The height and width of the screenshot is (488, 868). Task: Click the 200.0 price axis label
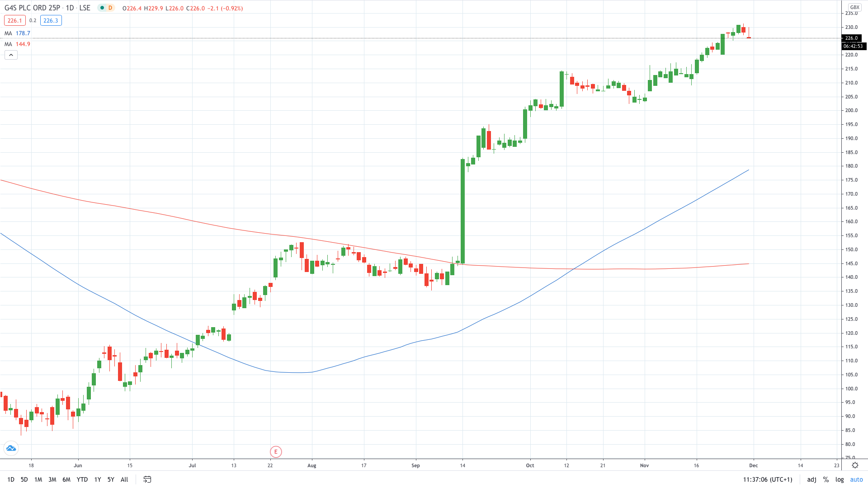(852, 110)
